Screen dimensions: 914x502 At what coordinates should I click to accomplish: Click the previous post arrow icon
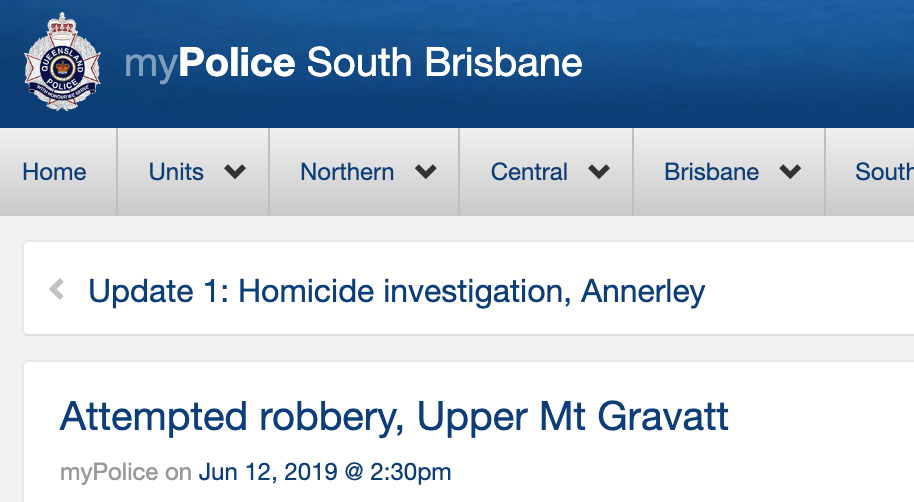pos(57,291)
